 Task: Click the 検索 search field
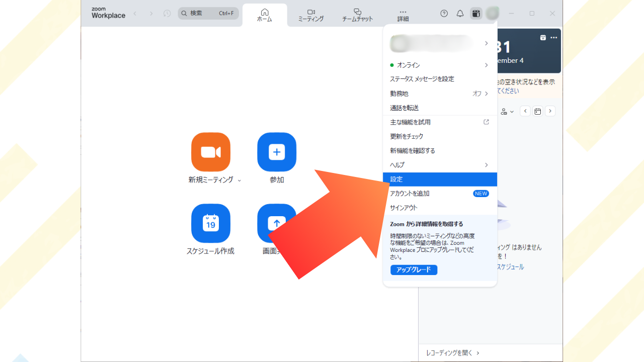(208, 13)
